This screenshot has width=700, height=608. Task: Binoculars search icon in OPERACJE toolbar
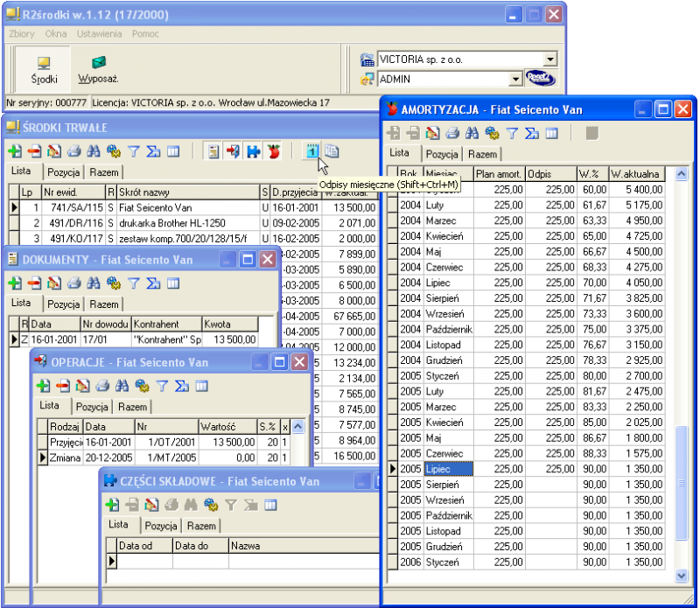tap(122, 386)
